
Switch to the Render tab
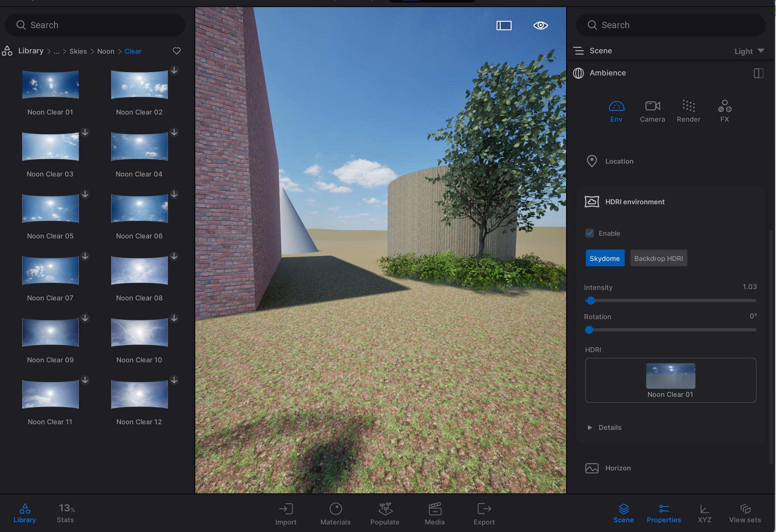point(688,111)
